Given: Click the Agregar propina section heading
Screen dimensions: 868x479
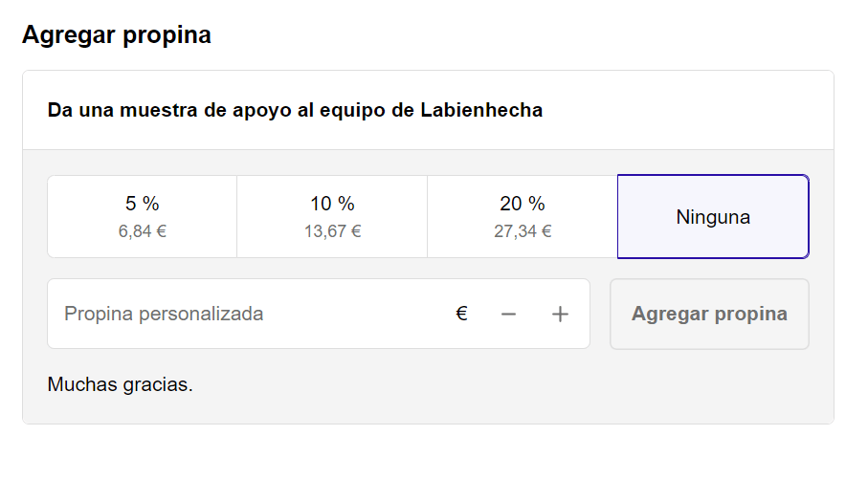Looking at the screenshot, I should tap(117, 34).
